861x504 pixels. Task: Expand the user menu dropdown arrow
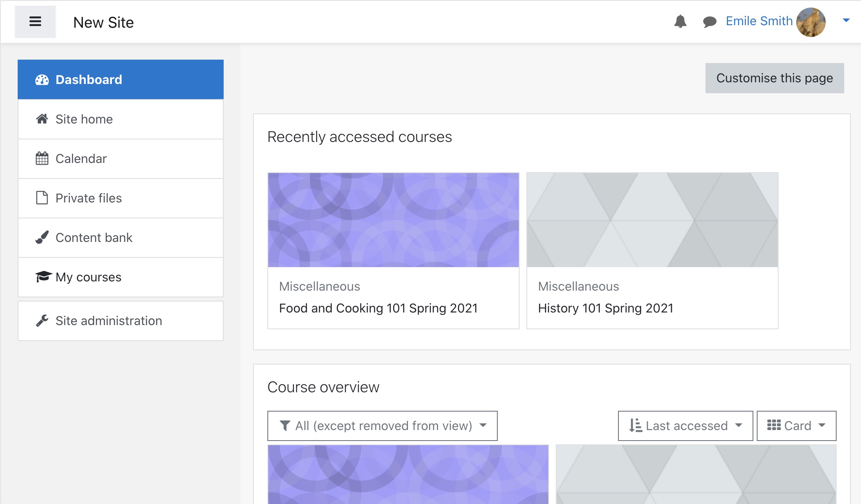point(846,20)
